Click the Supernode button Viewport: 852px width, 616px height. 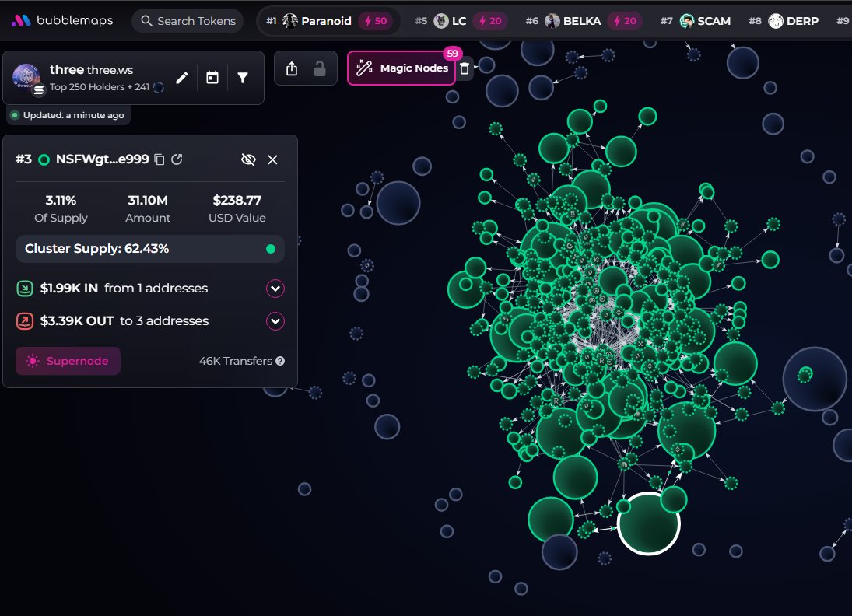click(x=68, y=361)
